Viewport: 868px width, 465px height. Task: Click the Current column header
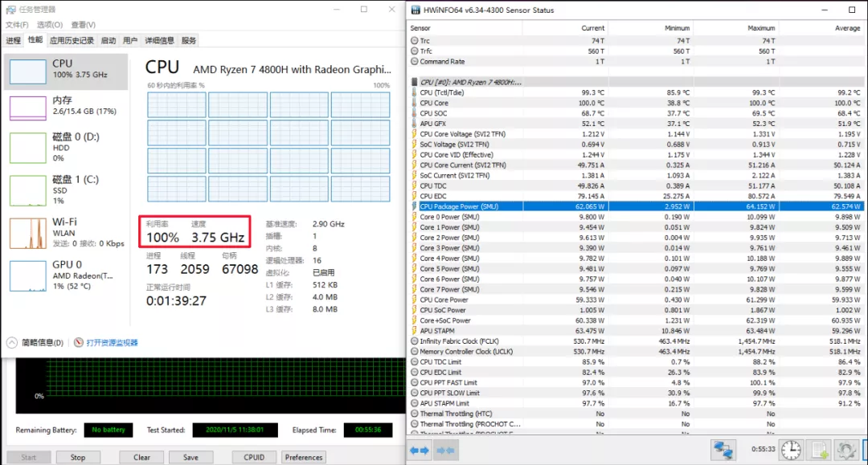tap(565, 27)
